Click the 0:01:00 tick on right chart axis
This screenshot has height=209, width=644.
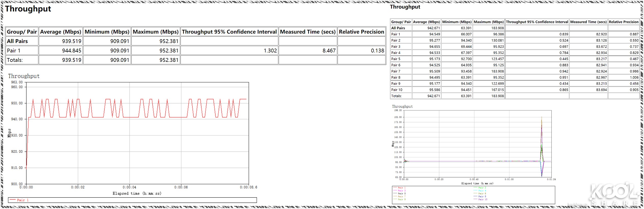(x=509, y=179)
